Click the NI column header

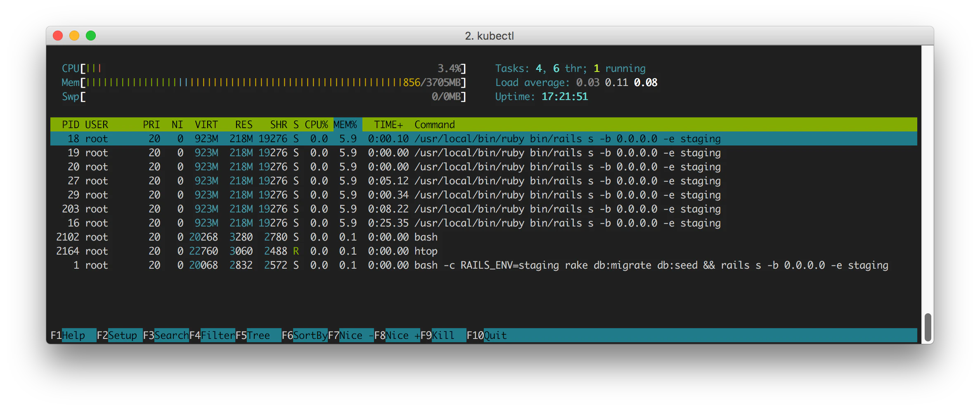click(x=177, y=124)
